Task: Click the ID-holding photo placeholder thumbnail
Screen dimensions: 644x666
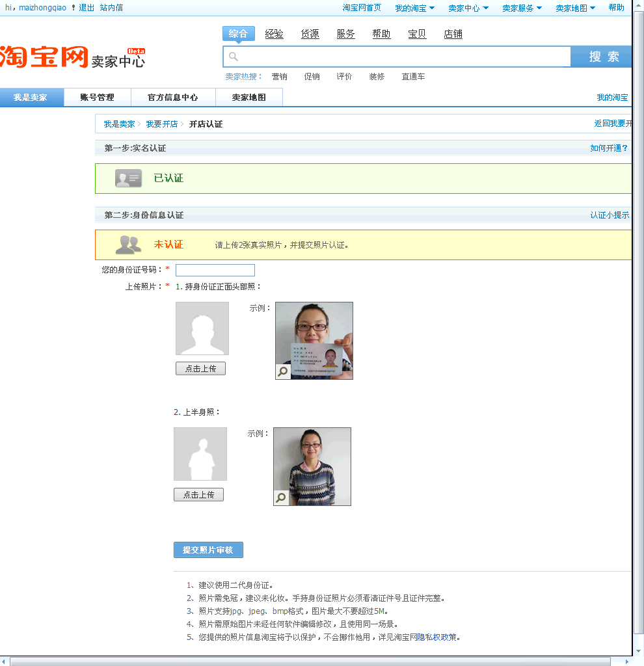Action: 202,328
